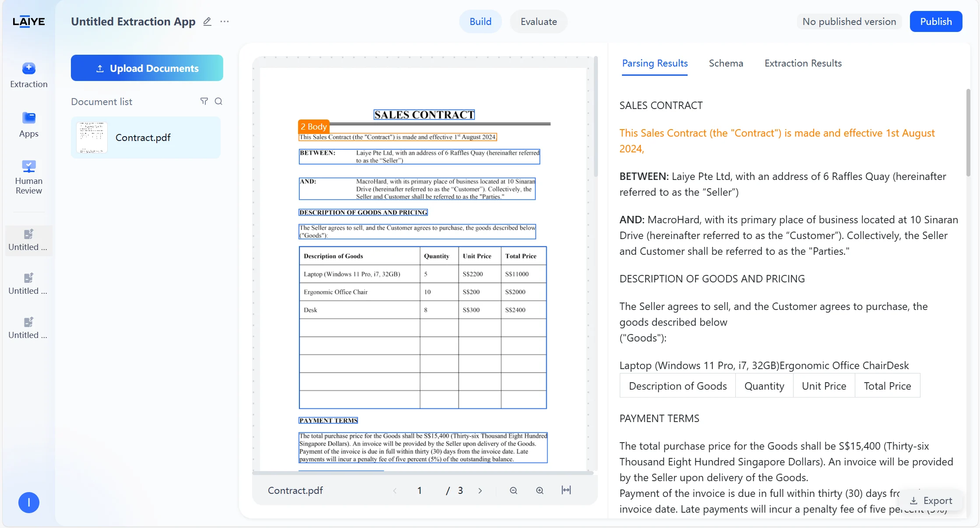This screenshot has width=980, height=528.
Task: Select Contract.pdf thumbnail in document list
Action: [92, 137]
